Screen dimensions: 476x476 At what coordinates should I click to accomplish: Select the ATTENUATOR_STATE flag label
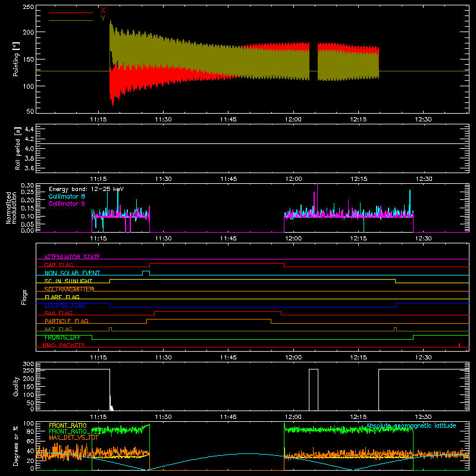[x=72, y=257]
